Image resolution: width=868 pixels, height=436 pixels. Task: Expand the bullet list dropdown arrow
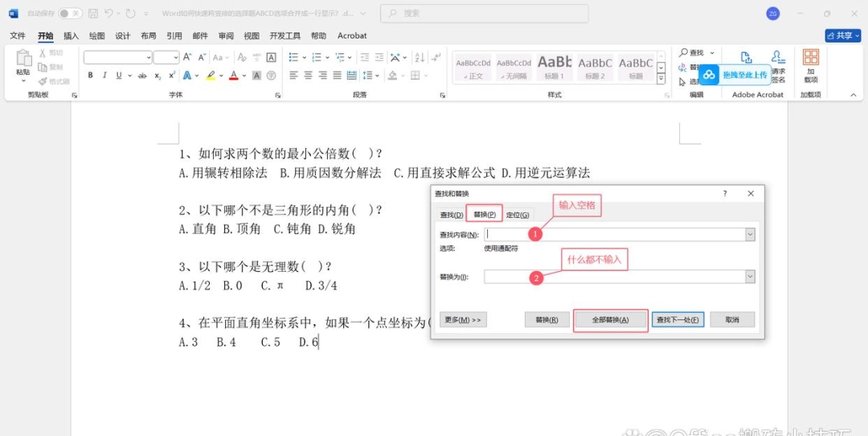pos(304,57)
